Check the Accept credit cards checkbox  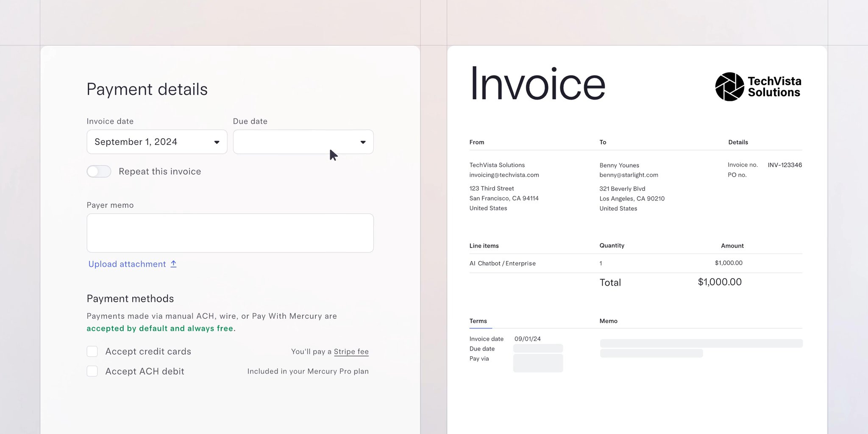92,351
